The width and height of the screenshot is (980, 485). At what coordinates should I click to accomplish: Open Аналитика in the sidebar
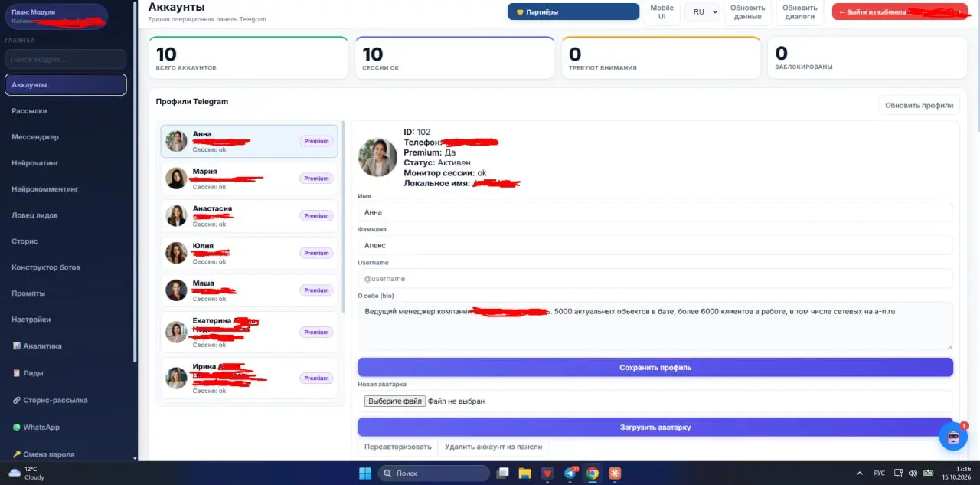click(x=37, y=346)
